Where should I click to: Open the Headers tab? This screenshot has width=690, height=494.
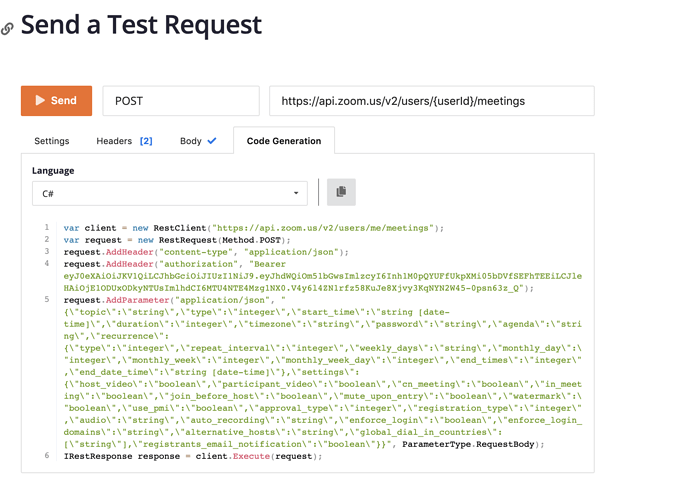[114, 141]
